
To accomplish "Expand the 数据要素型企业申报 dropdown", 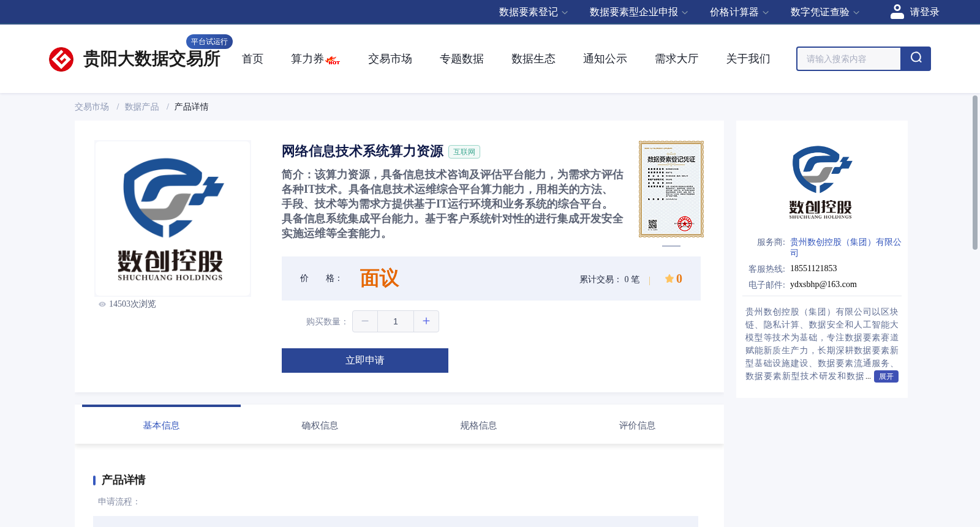I will coord(639,12).
